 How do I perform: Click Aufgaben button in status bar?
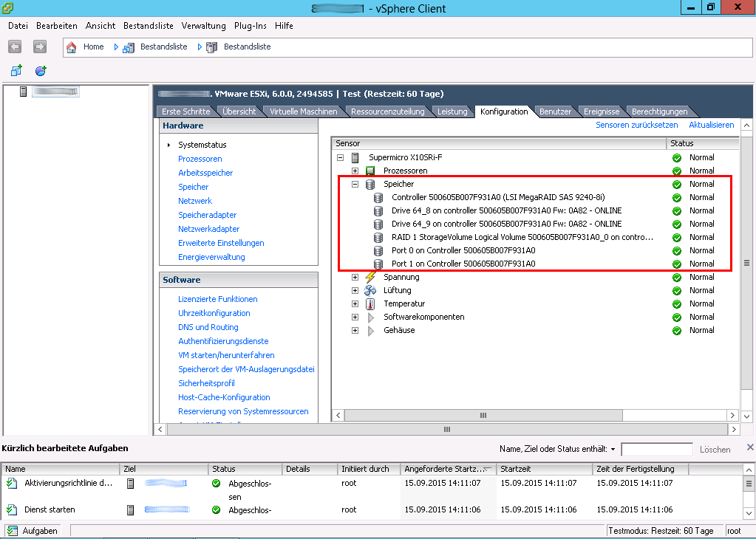(x=33, y=530)
